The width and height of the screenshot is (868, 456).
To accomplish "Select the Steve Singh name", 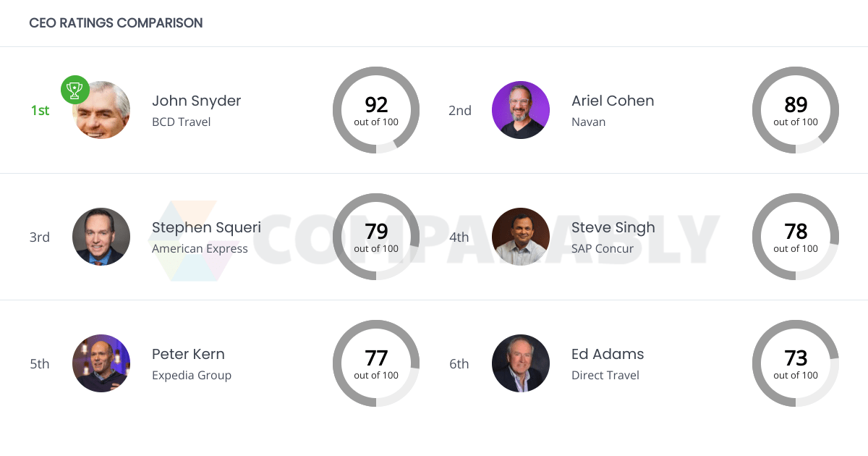I will (x=613, y=227).
